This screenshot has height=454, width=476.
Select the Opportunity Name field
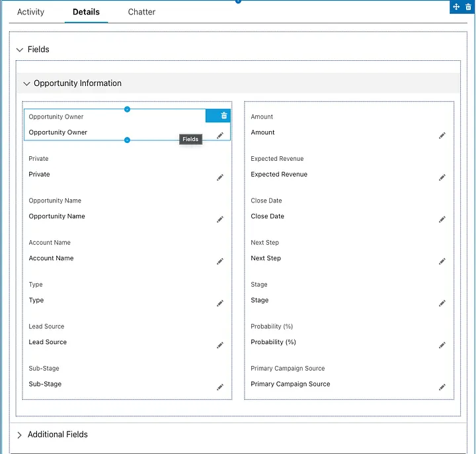(127, 208)
